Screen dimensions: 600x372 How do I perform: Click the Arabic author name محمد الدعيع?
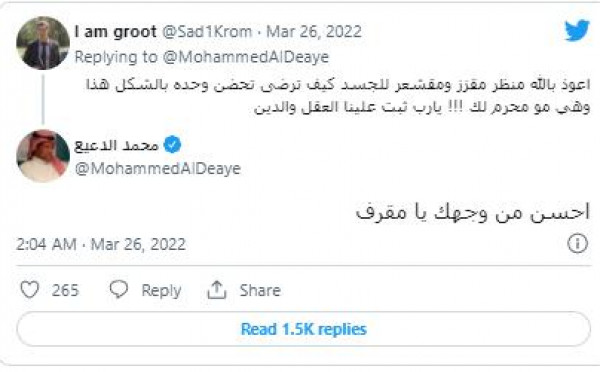point(117,145)
